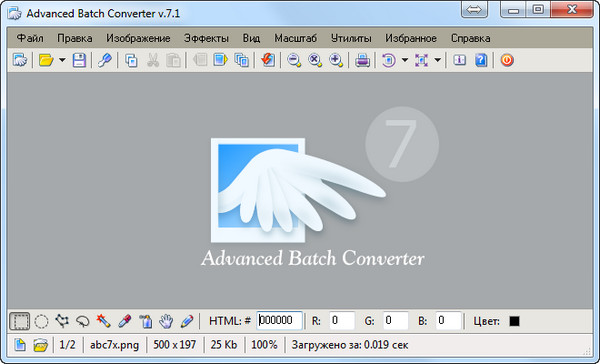Open the Вид menu
The width and height of the screenshot is (600, 364).
(251, 38)
